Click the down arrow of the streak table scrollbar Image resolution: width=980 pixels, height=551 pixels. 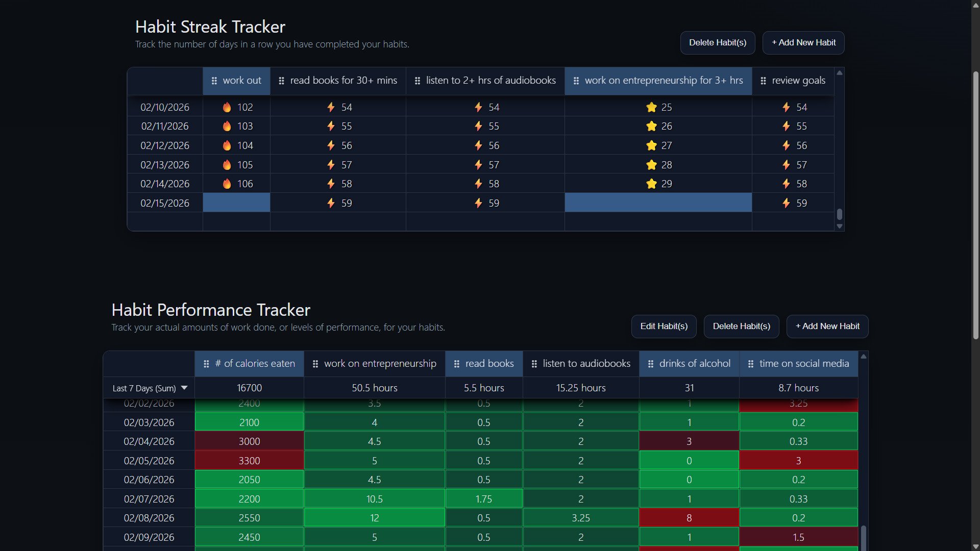[840, 227]
